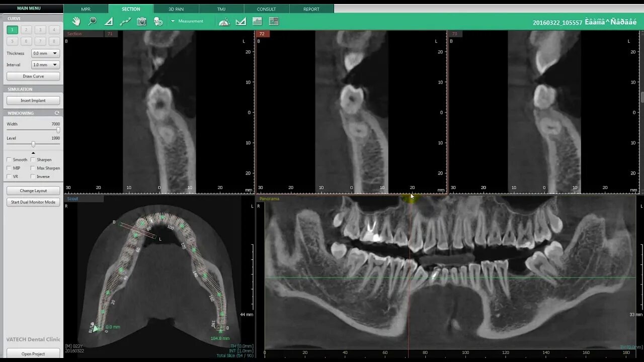Open the TMJ tab
This screenshot has width=644, height=362.
[x=221, y=9]
